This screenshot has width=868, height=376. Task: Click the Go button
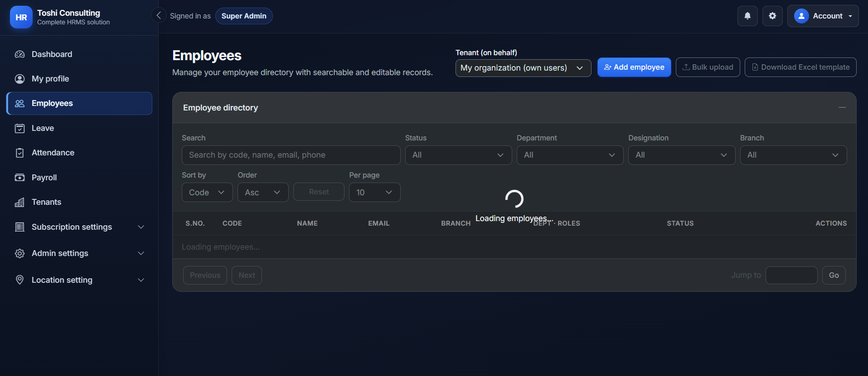tap(834, 275)
